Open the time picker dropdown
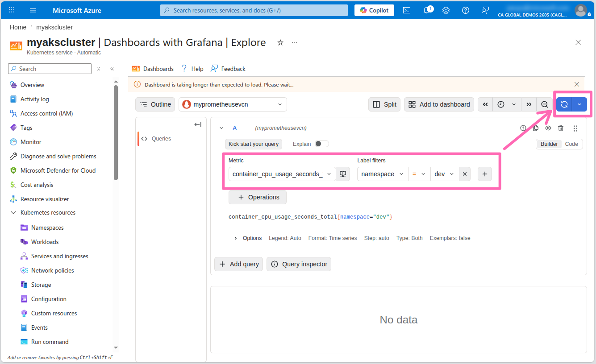 click(507, 104)
